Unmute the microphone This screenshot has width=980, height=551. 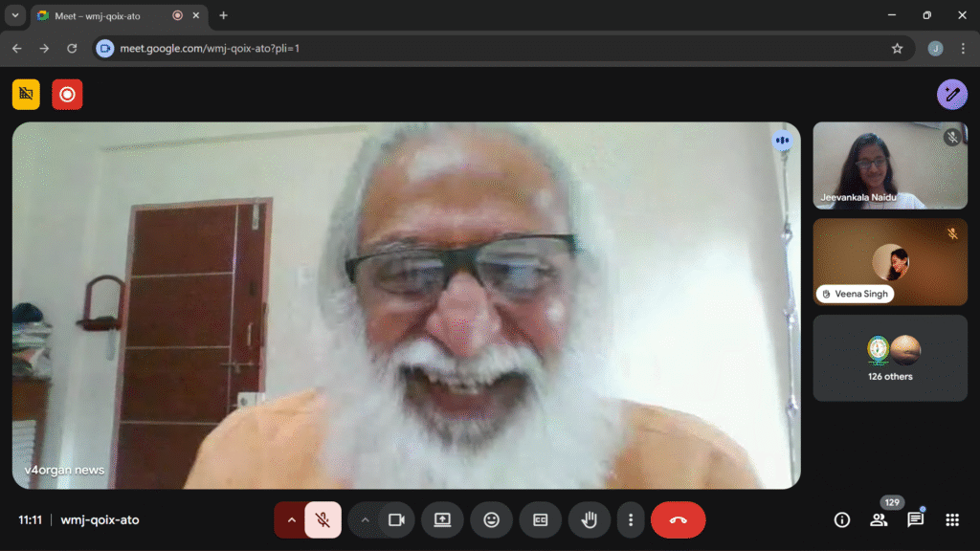323,519
